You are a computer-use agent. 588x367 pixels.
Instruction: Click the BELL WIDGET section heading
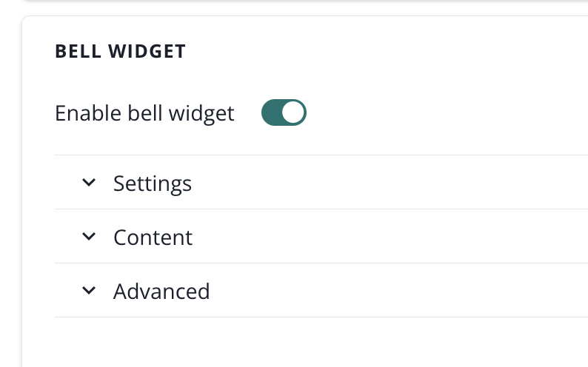(120, 51)
